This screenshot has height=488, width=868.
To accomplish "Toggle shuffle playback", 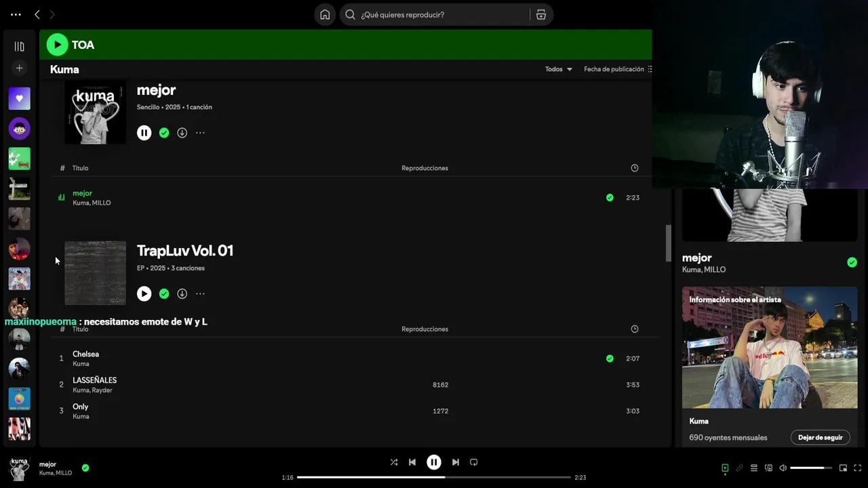I will point(394,462).
